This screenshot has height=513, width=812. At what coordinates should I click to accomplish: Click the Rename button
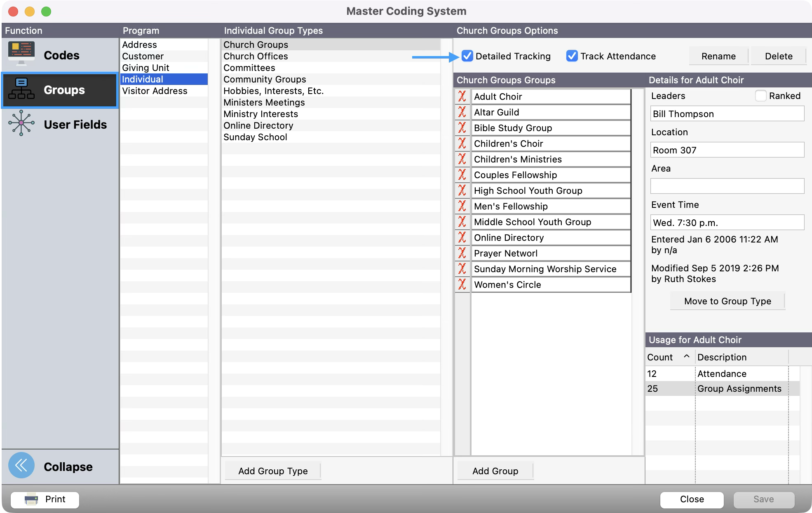(718, 56)
